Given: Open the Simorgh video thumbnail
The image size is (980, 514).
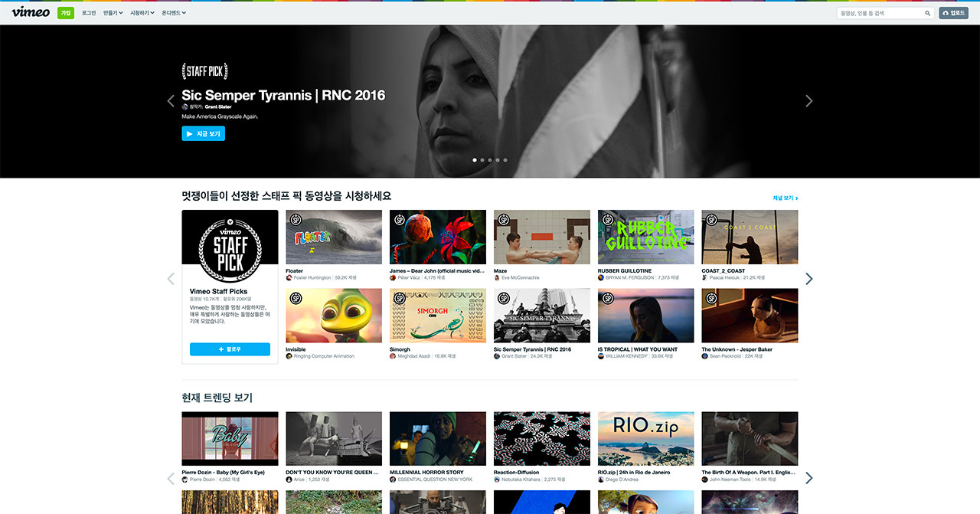Looking at the screenshot, I should [x=438, y=316].
